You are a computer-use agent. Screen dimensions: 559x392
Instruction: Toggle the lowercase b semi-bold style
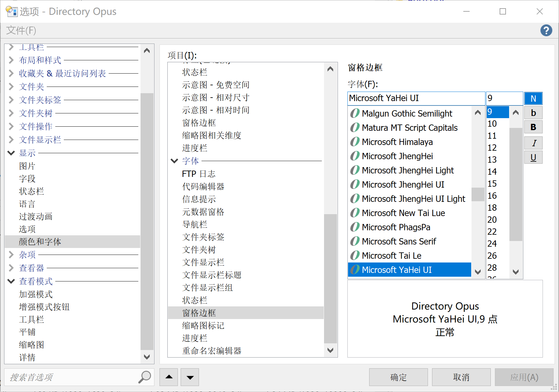coord(533,113)
